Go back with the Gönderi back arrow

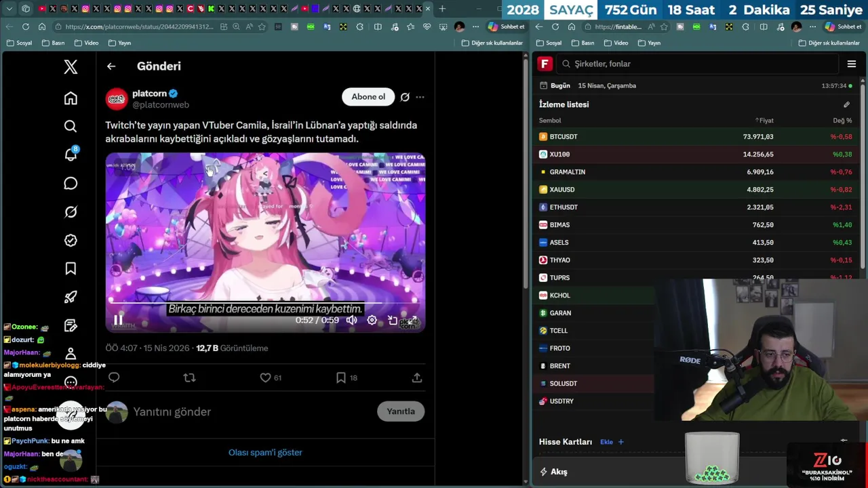(x=111, y=66)
